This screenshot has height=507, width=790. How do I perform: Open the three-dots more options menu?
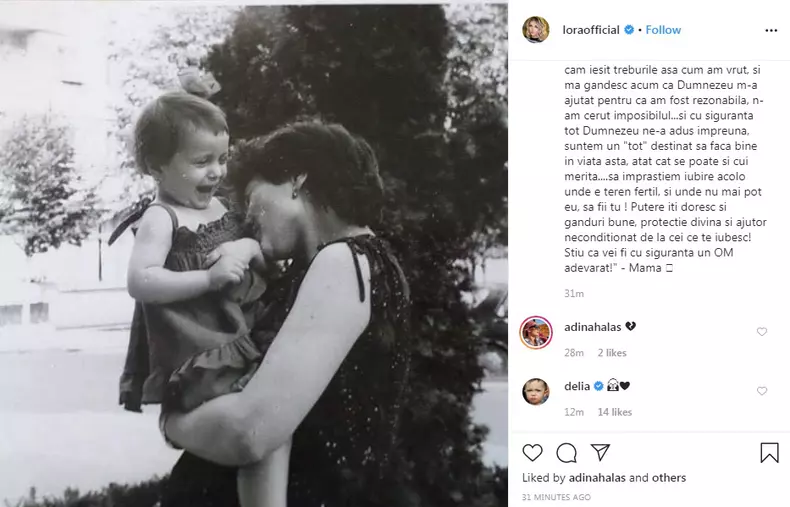771,30
